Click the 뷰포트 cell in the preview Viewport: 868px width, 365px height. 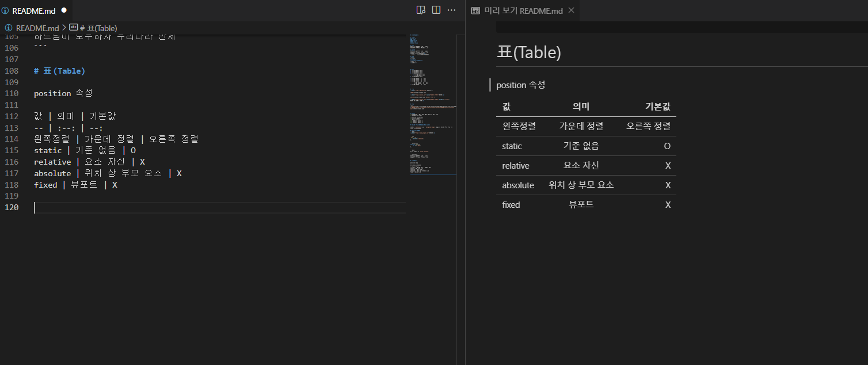tap(581, 204)
